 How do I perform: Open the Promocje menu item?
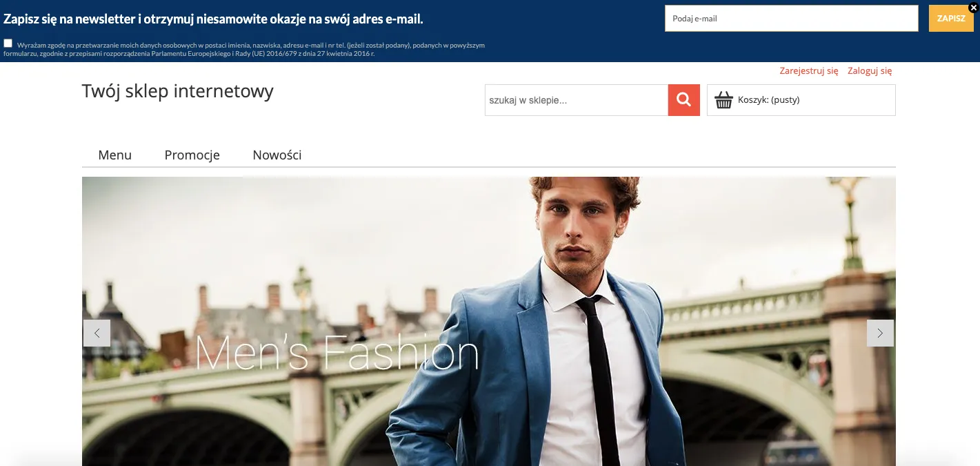pyautogui.click(x=192, y=155)
